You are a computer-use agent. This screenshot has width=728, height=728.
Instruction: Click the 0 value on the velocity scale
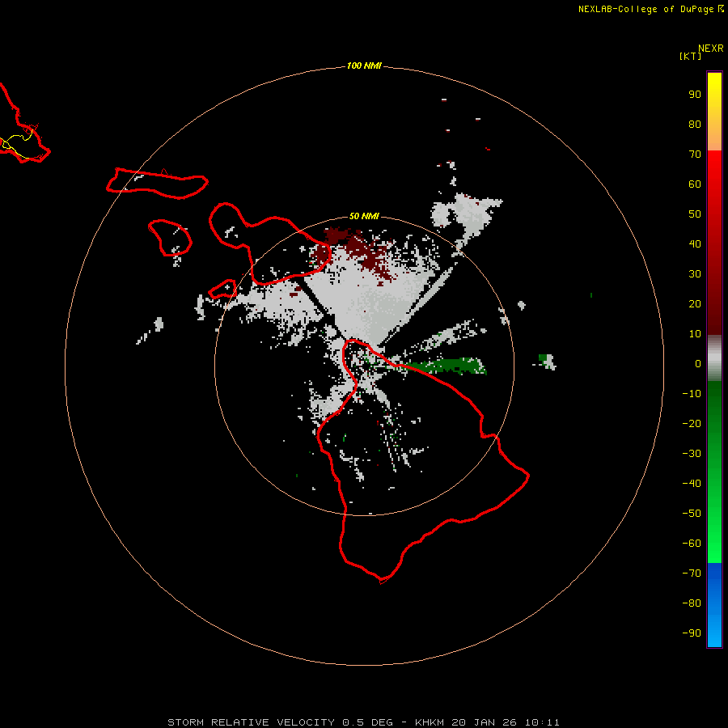tap(698, 364)
